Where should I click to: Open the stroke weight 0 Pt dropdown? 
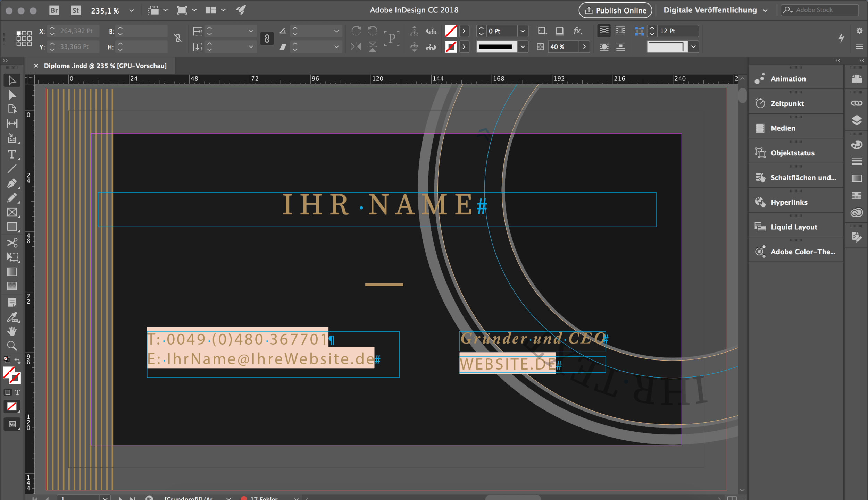pyautogui.click(x=523, y=31)
